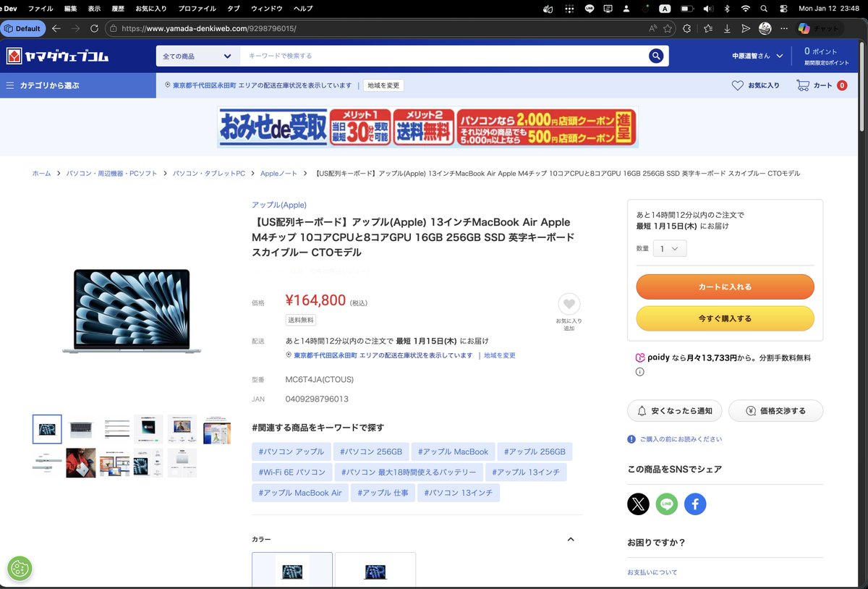This screenshot has height=589, width=868.
Task: Open お支払いについて help link
Action: (652, 572)
